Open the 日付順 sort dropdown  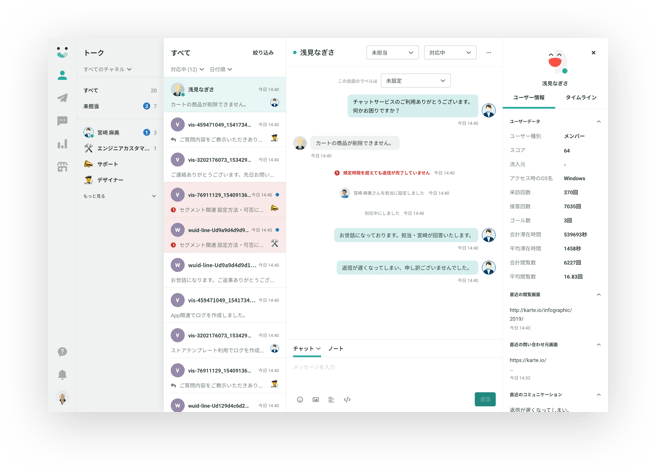(220, 69)
